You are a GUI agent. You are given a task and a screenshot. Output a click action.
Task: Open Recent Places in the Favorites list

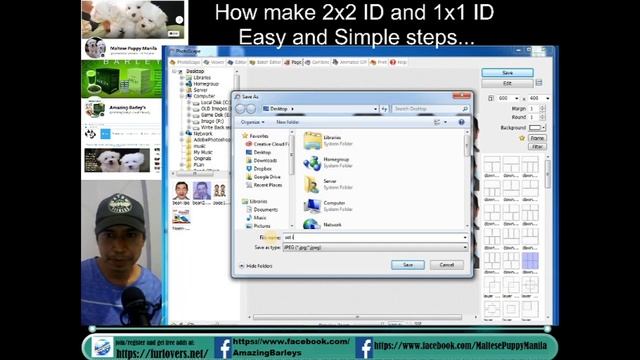coord(264,185)
